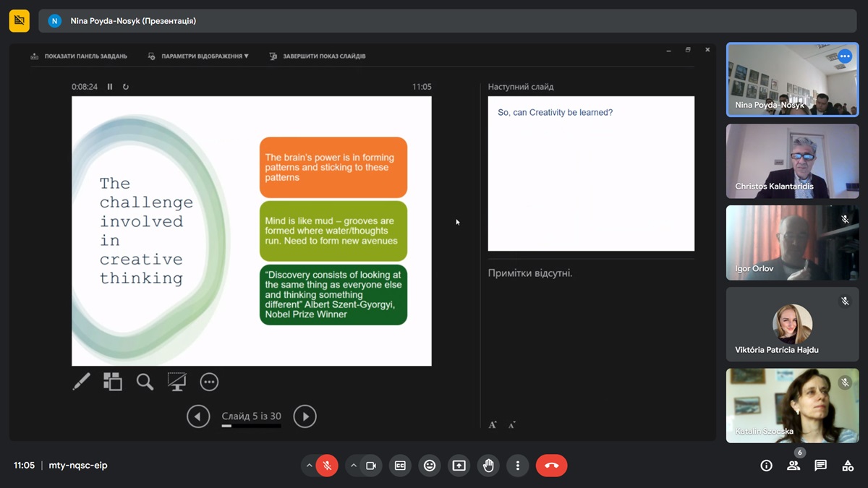Open the chat panel icon
This screenshot has width=868, height=488.
(x=820, y=466)
